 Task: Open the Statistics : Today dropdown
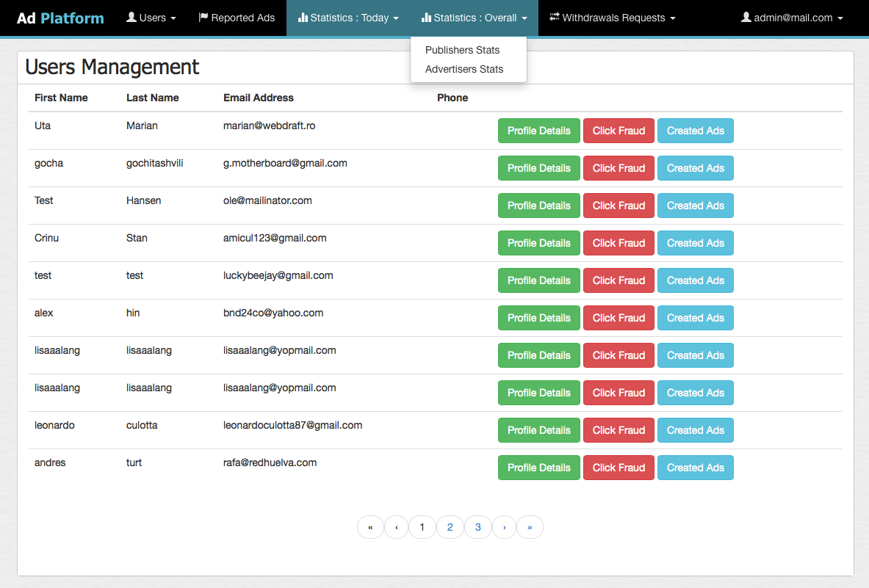349,18
